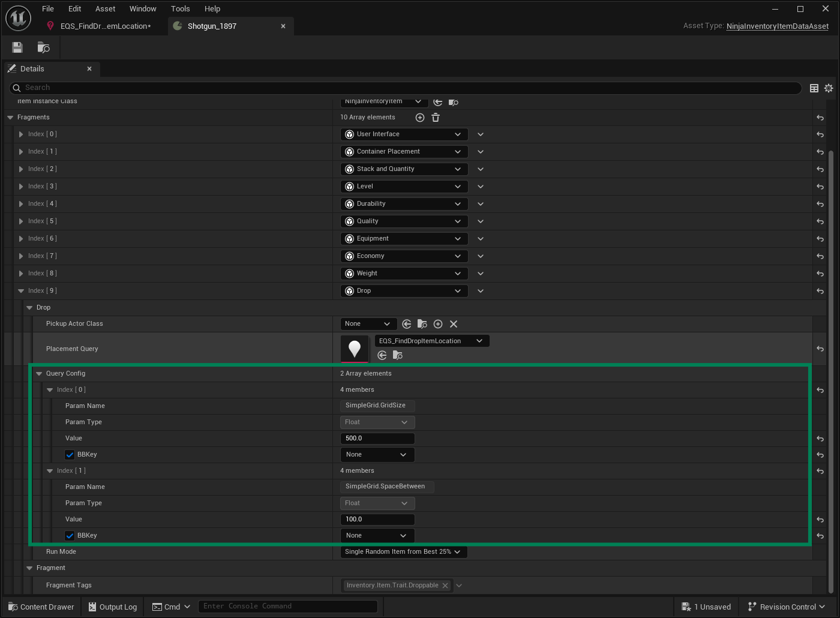Click the Save asset icon in toolbar

(x=17, y=47)
